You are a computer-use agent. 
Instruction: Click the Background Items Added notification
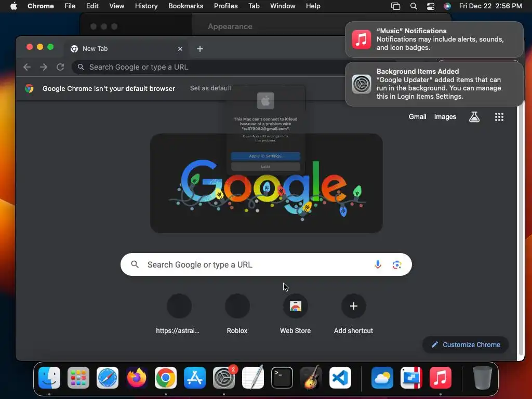click(x=434, y=84)
